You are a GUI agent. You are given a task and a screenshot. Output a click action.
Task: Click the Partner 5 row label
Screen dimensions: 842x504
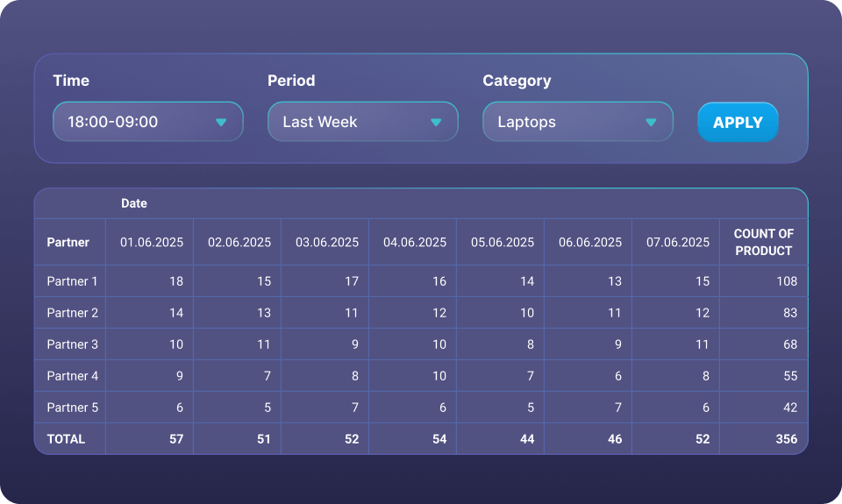tap(72, 408)
